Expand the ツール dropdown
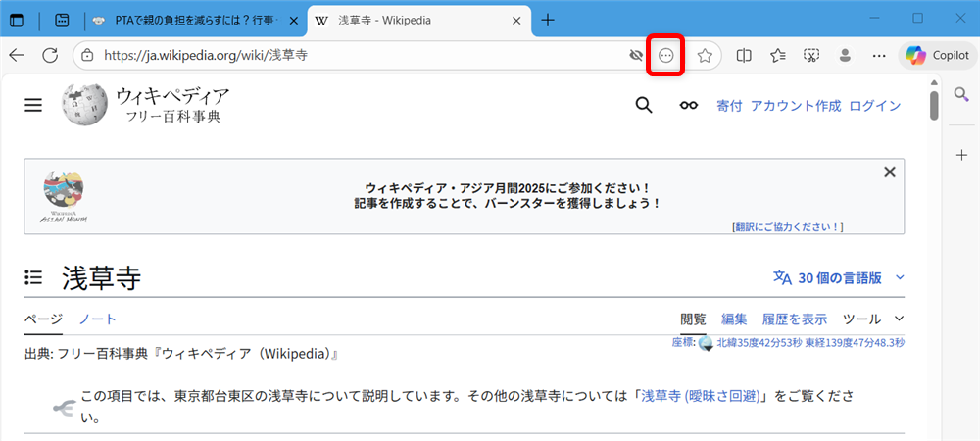 click(873, 319)
